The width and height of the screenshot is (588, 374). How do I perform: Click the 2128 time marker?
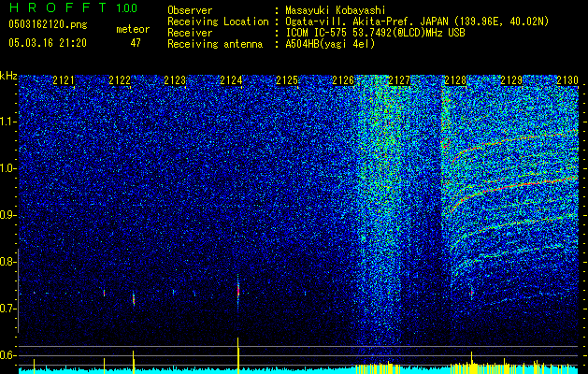(455, 80)
